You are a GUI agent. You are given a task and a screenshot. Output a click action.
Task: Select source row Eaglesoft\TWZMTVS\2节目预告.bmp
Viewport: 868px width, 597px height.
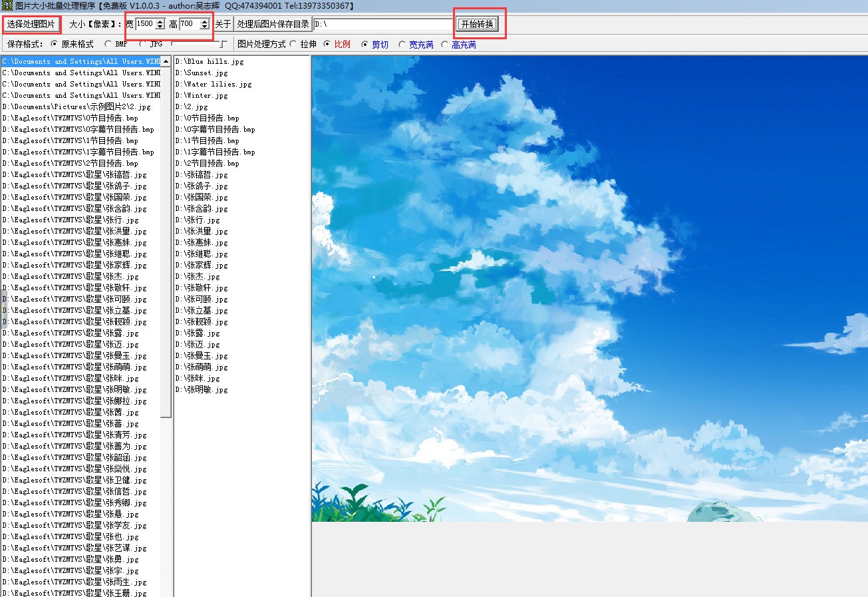pyautogui.click(x=81, y=163)
